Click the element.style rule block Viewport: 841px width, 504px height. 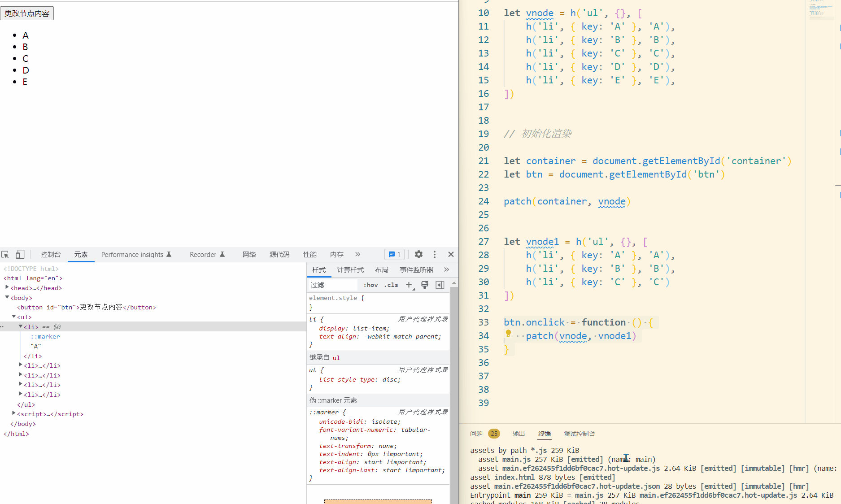[378, 303]
